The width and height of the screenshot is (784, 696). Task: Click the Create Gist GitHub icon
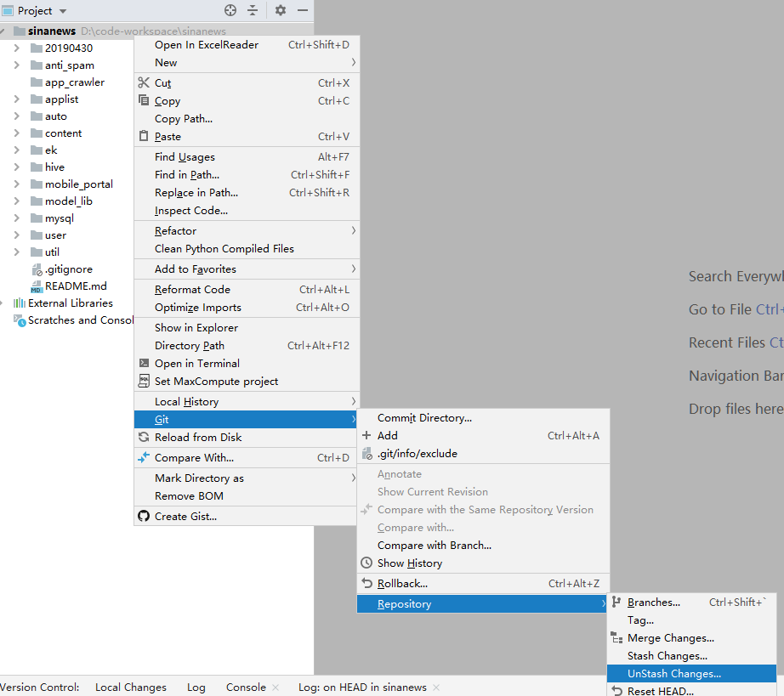[145, 516]
